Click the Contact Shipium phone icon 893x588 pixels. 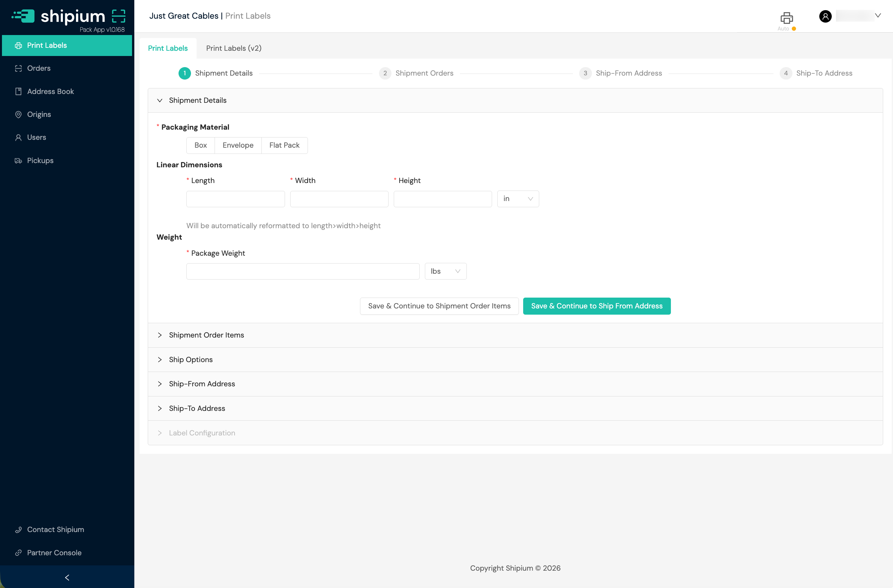(18, 529)
